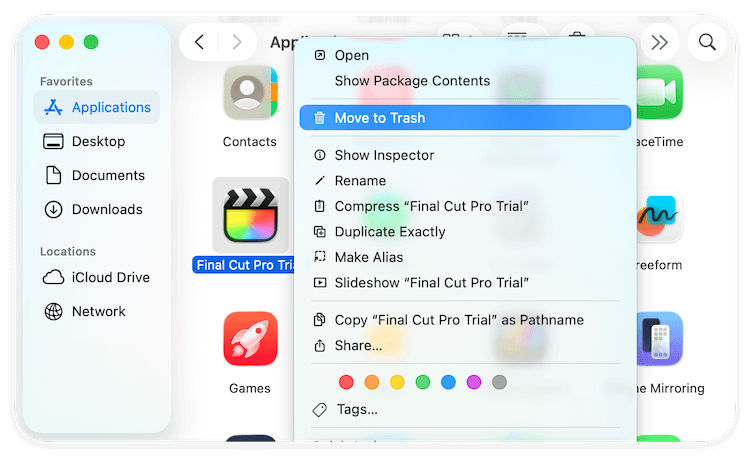Go forward with the right arrow
The height and width of the screenshot is (456, 750).
click(237, 42)
